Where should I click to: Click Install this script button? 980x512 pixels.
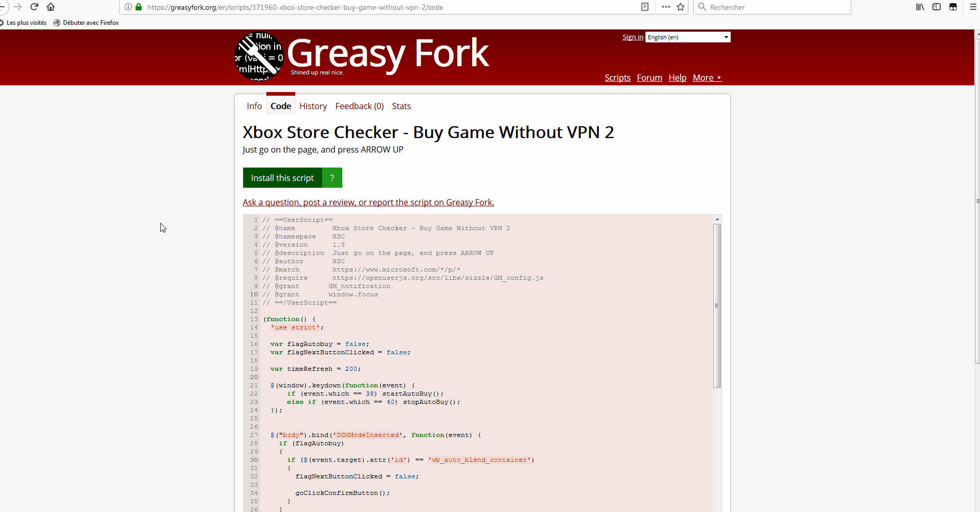pos(282,178)
